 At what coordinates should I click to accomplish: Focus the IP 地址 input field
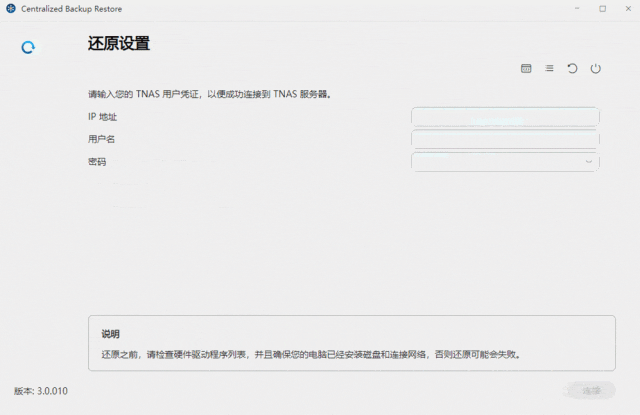tap(505, 117)
